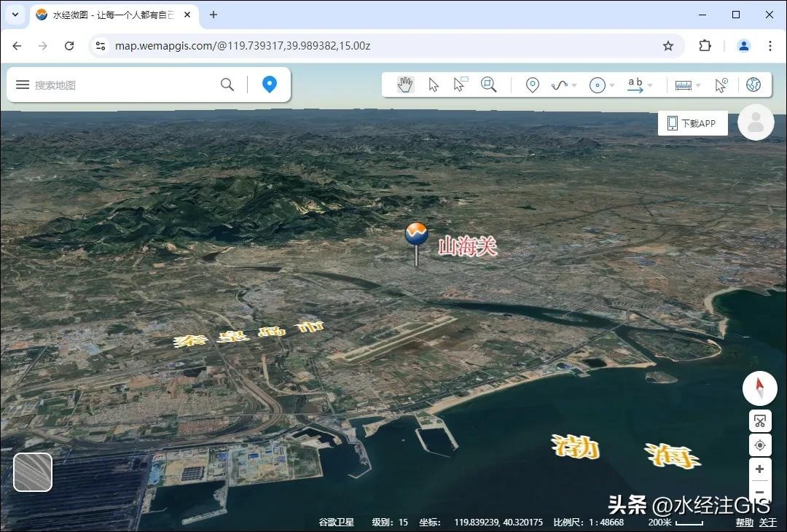Open the hamburger menu beside search
Viewport: 787px width, 532px height.
pos(23,85)
